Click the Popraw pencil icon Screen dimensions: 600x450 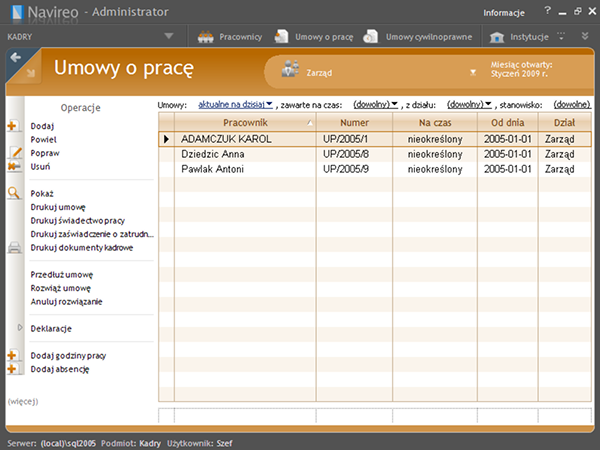pos(14,153)
